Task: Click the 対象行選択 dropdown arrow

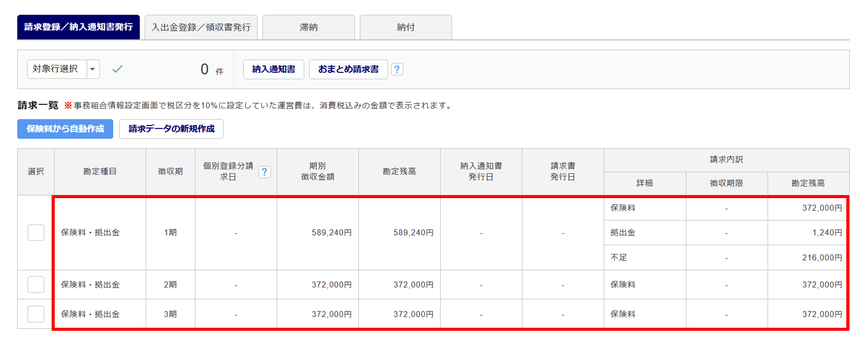Action: coord(93,69)
